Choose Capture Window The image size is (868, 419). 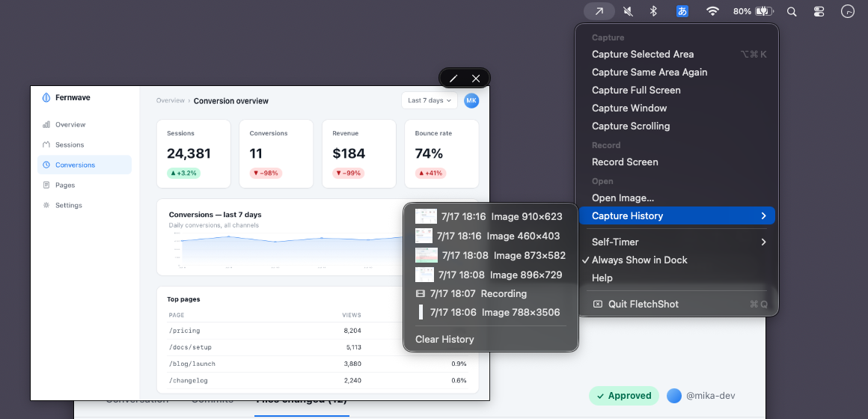pyautogui.click(x=677, y=108)
